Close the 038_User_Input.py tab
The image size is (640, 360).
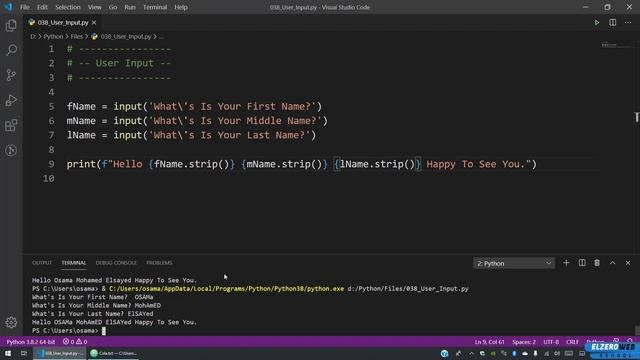coord(94,22)
